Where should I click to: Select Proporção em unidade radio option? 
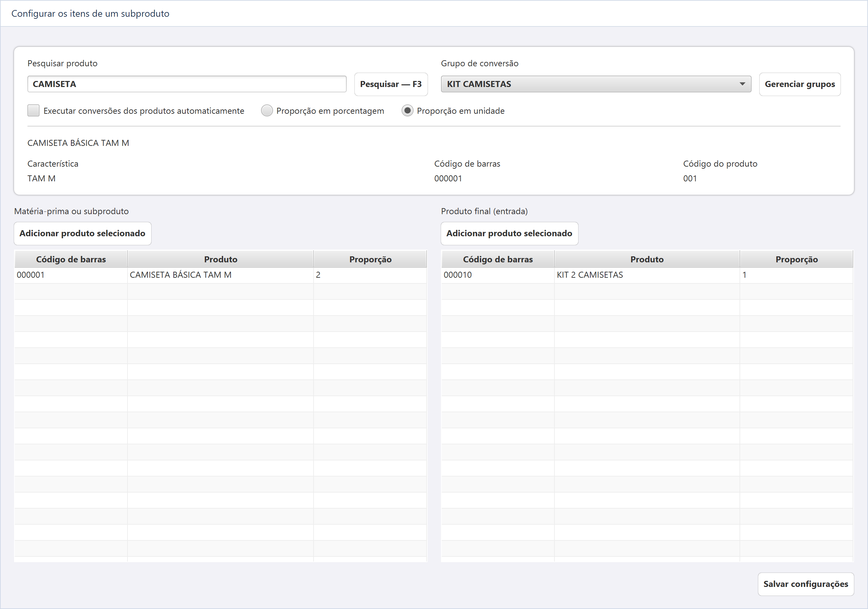[x=407, y=111]
